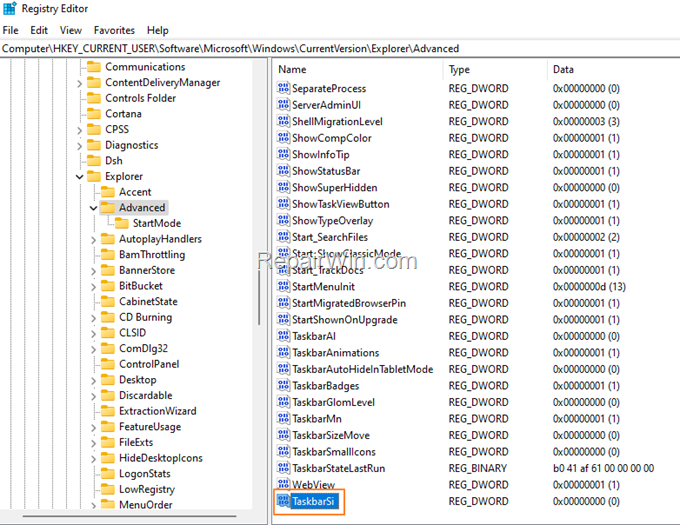Select the CabinetState key

tap(148, 301)
